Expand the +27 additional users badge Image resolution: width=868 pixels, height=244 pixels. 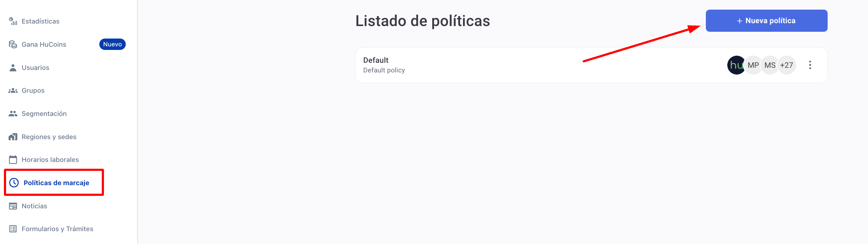(787, 65)
